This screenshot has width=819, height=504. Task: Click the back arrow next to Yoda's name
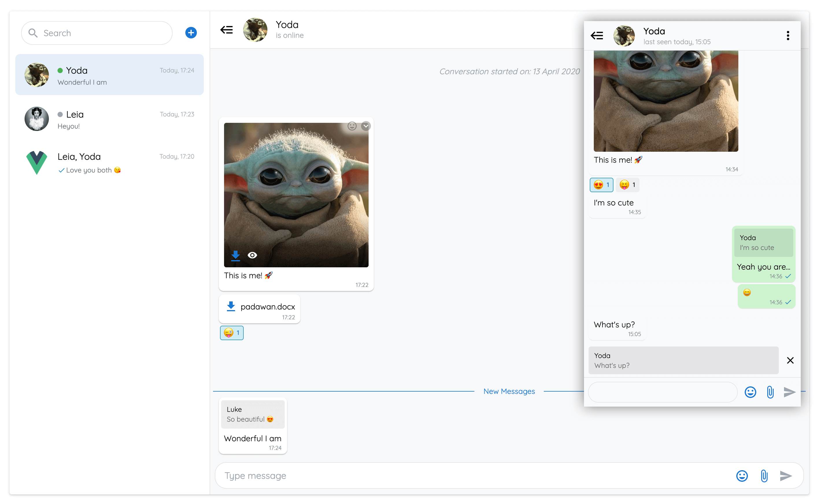226,30
